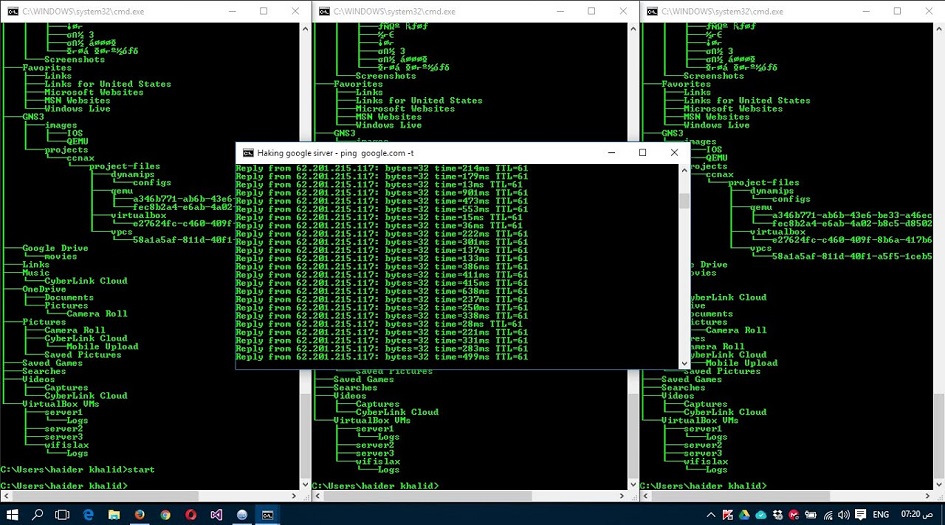
Task: Open Microsoft Edge browser icon
Action: [88, 514]
